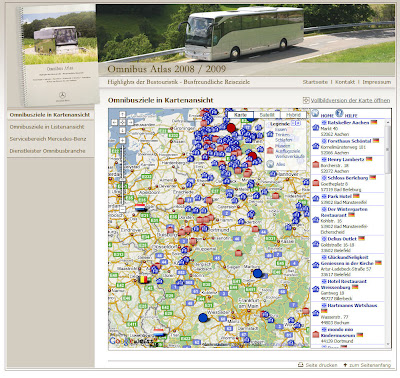Zoom out with the map minus button

[x=122, y=209]
